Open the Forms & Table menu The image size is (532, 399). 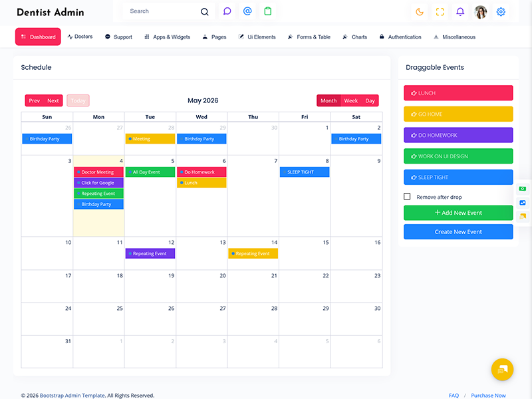(309, 37)
